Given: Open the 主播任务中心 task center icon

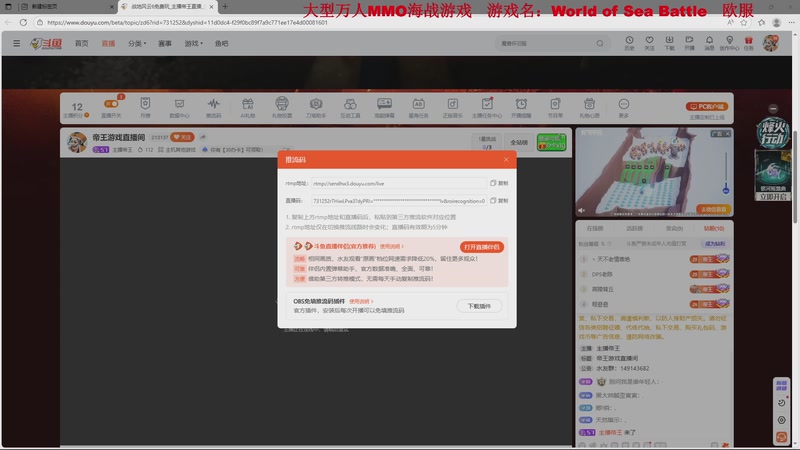Looking at the screenshot, I should [487, 108].
